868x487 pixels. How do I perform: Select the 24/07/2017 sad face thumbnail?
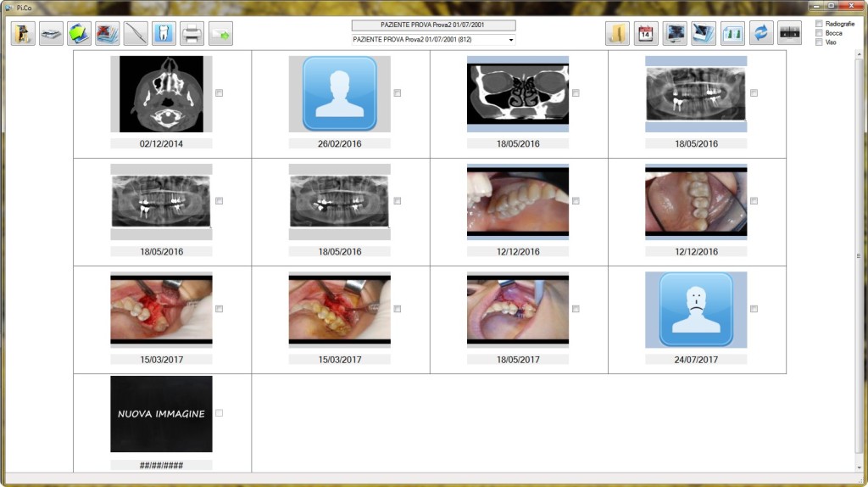tap(695, 309)
